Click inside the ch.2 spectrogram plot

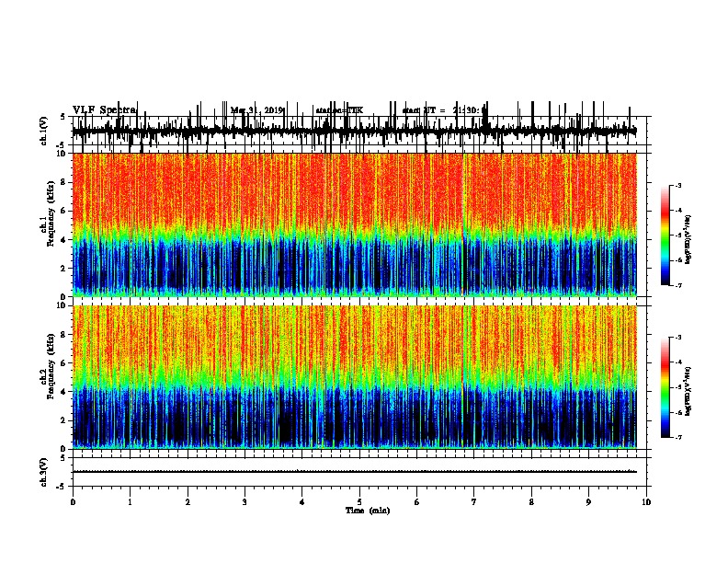tap(355, 377)
